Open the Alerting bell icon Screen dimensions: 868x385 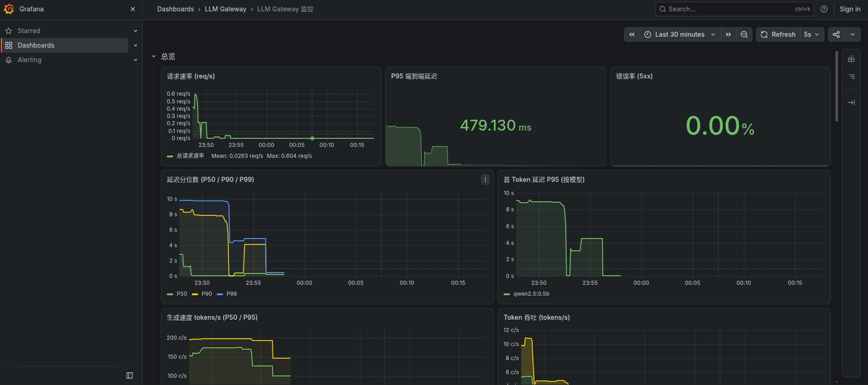tap(9, 60)
